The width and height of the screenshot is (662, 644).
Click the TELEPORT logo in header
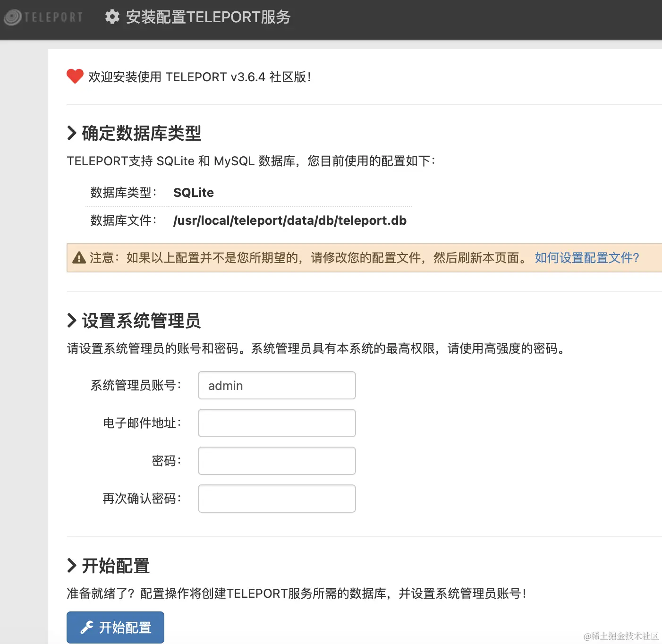click(x=43, y=17)
